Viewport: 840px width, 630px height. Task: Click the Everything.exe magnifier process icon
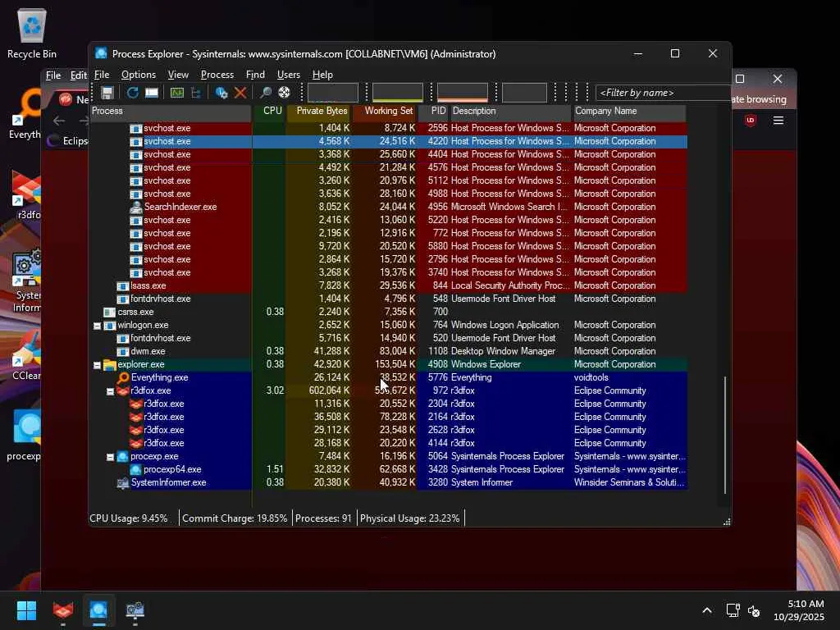point(123,377)
